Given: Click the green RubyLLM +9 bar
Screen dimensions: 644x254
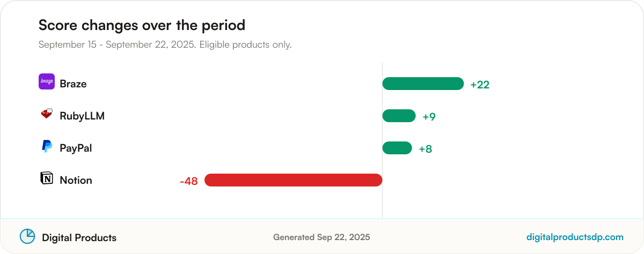Looking at the screenshot, I should point(399,116).
